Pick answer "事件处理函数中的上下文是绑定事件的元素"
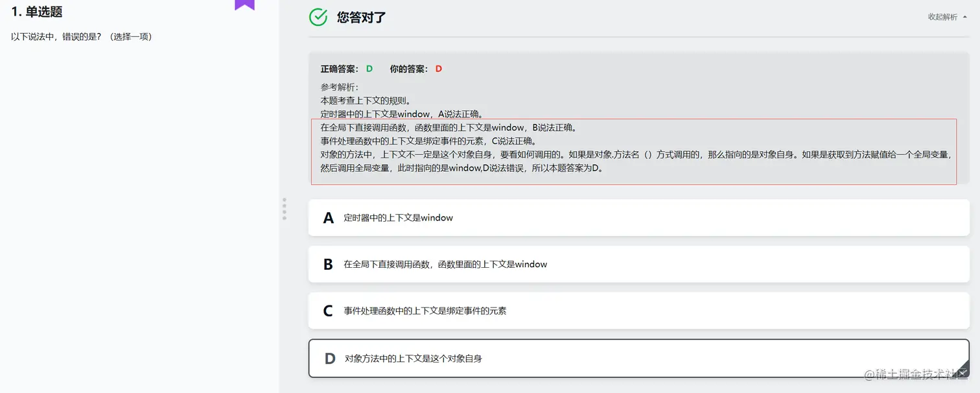980x393 pixels. click(425, 311)
